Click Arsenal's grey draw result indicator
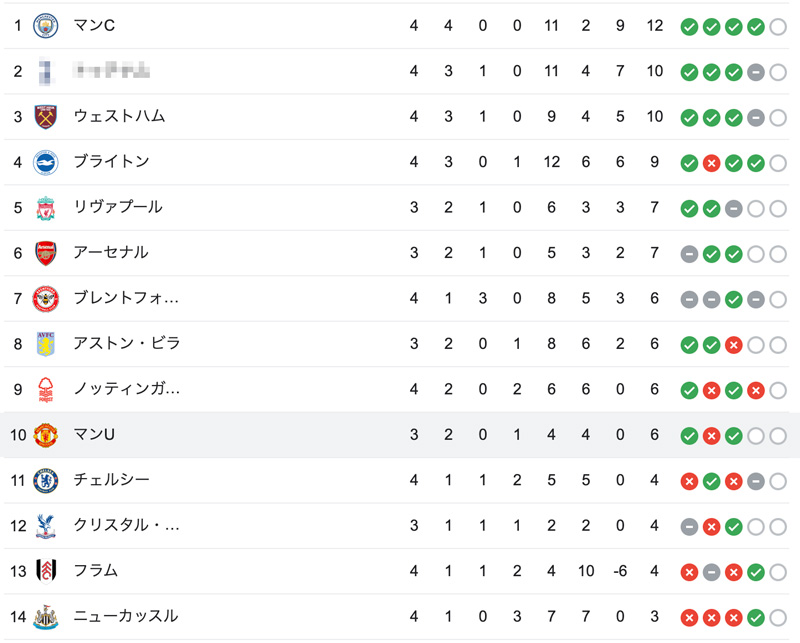The image size is (800, 643). pyautogui.click(x=689, y=254)
